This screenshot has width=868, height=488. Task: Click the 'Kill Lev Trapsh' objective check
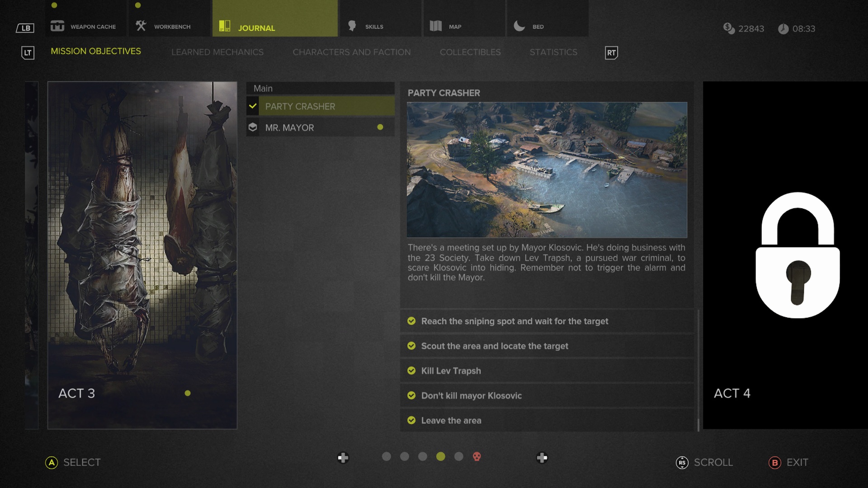(411, 371)
